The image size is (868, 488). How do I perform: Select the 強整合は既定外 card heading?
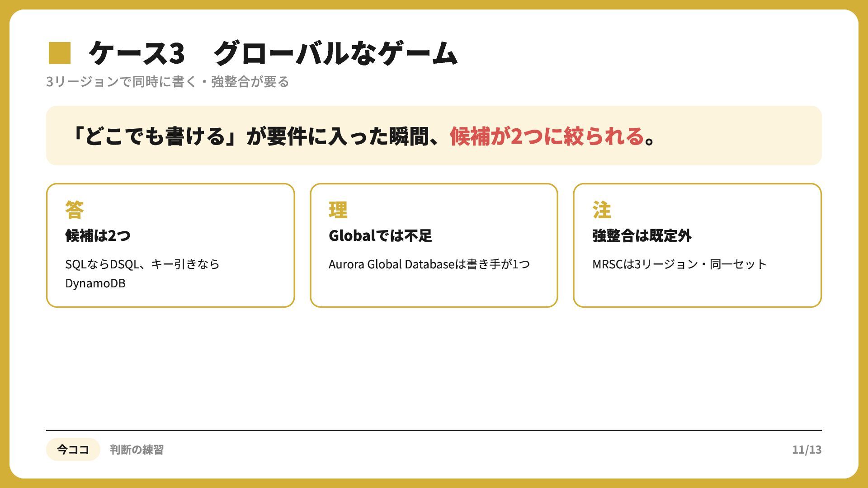pos(642,235)
